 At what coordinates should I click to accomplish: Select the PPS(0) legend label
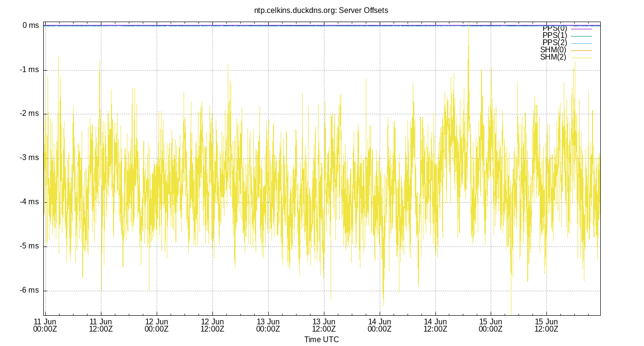click(555, 28)
